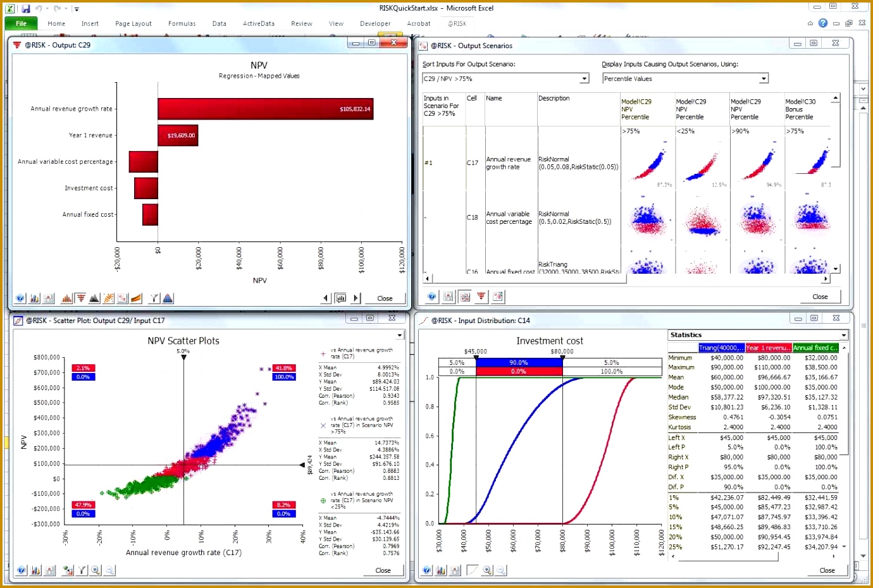Image resolution: width=873 pixels, height=588 pixels.
Task: Click Close button in Input Distribution window
Action: point(827,570)
